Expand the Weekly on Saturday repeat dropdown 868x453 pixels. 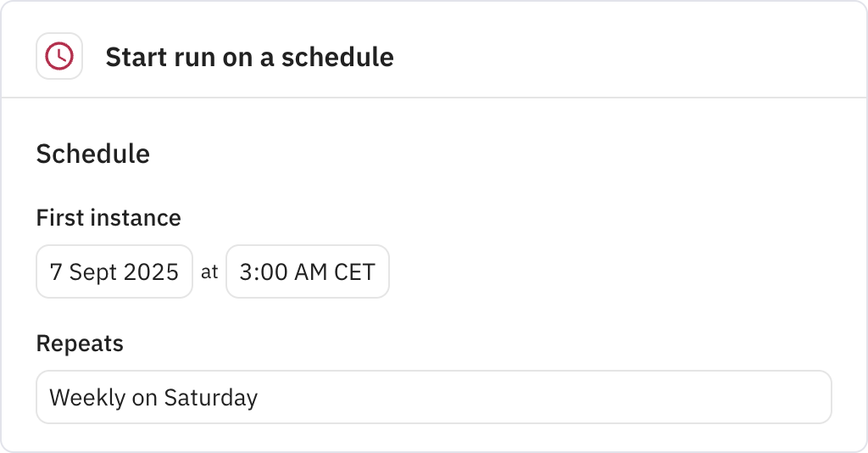click(434, 397)
